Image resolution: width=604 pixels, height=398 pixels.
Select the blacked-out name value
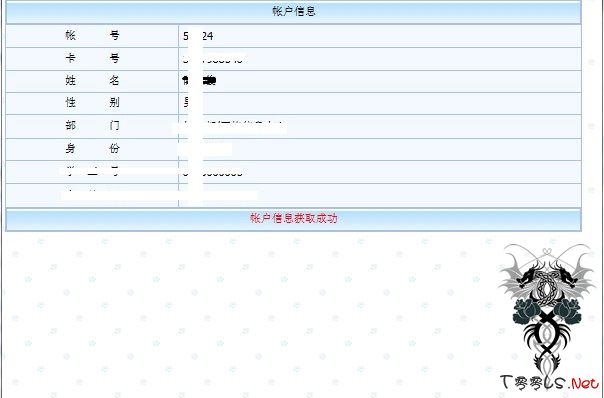pyautogui.click(x=199, y=81)
